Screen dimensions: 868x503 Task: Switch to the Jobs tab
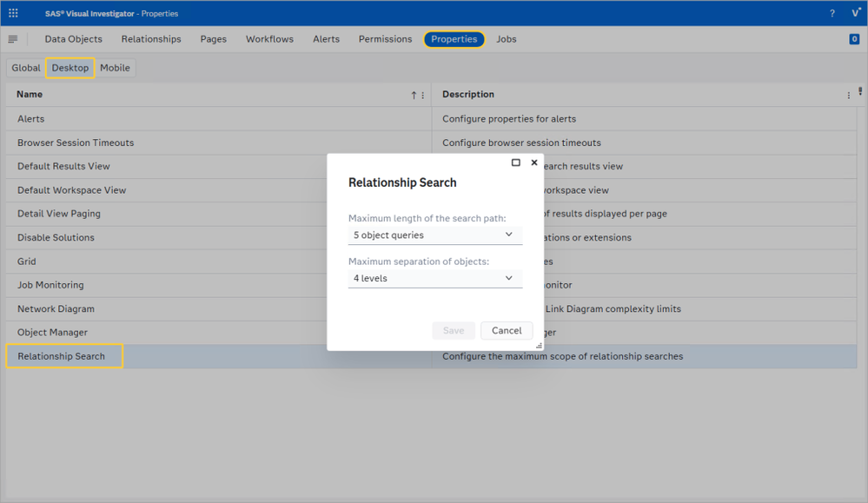tap(506, 39)
